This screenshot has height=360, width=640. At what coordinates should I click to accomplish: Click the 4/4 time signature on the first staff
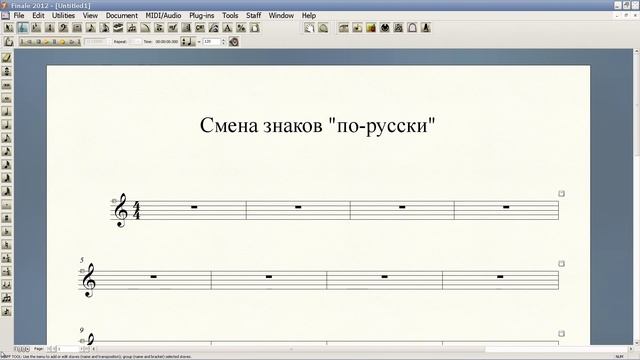pos(136,210)
